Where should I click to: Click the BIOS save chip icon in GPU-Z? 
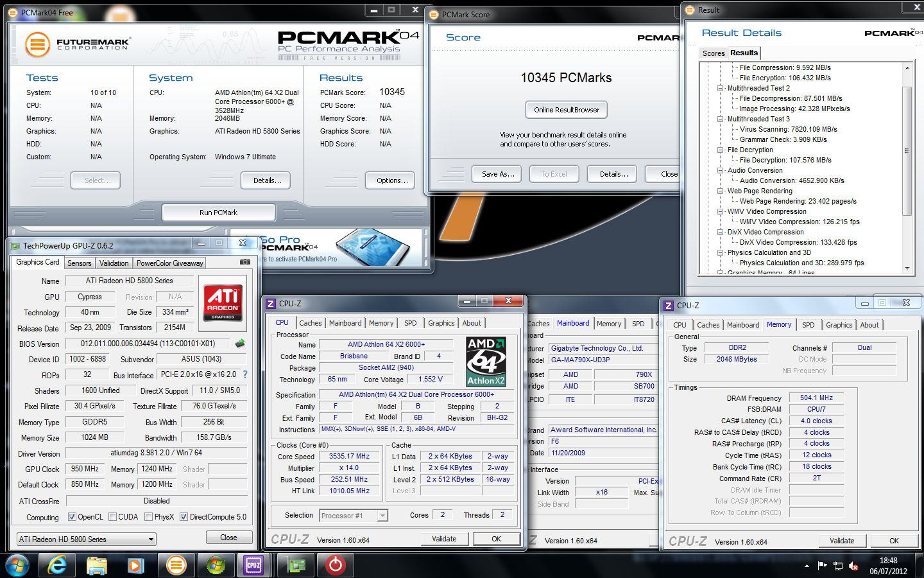[240, 344]
